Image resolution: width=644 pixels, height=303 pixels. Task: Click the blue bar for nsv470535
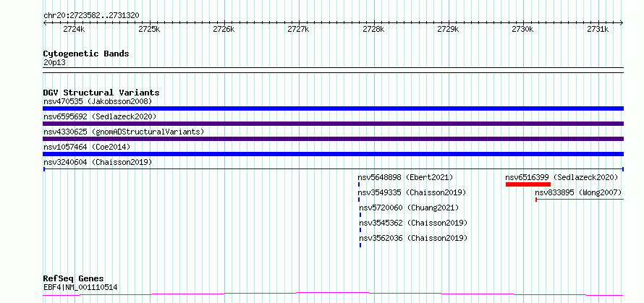[334, 108]
